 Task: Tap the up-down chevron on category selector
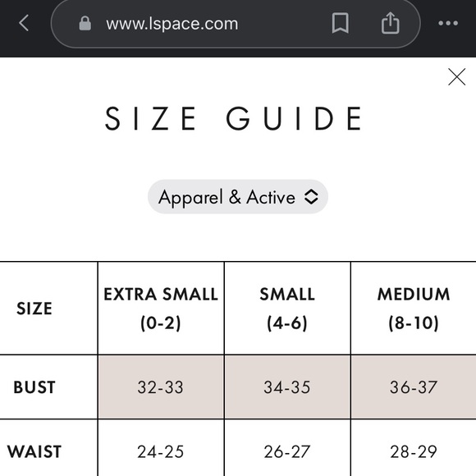click(311, 197)
